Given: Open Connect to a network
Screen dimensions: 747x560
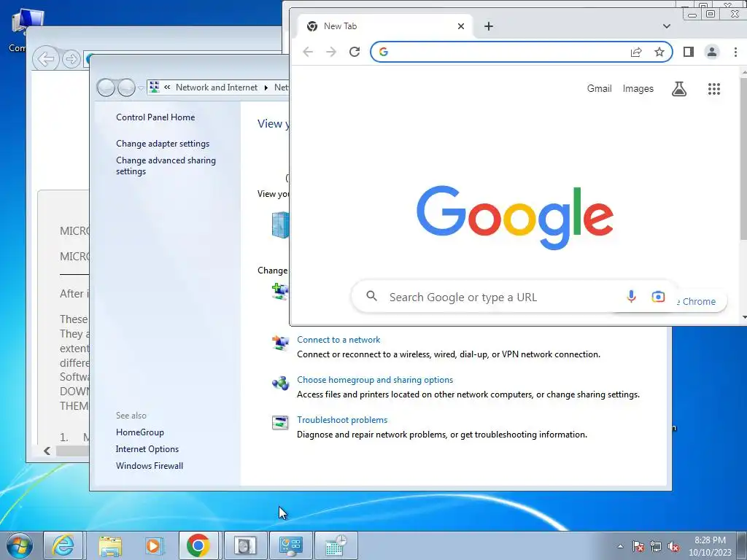Looking at the screenshot, I should [338, 340].
